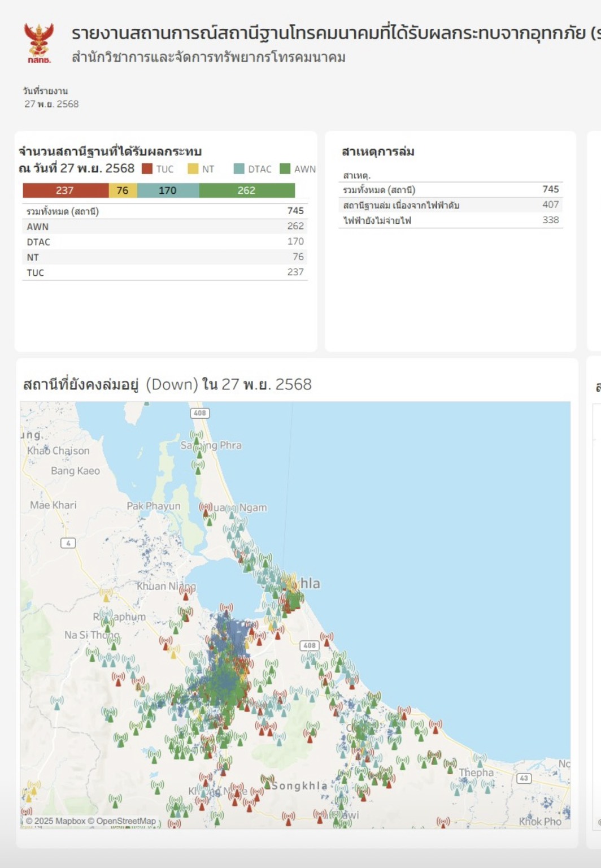Click the green 262 bar segment
The height and width of the screenshot is (868, 601).
(x=247, y=190)
